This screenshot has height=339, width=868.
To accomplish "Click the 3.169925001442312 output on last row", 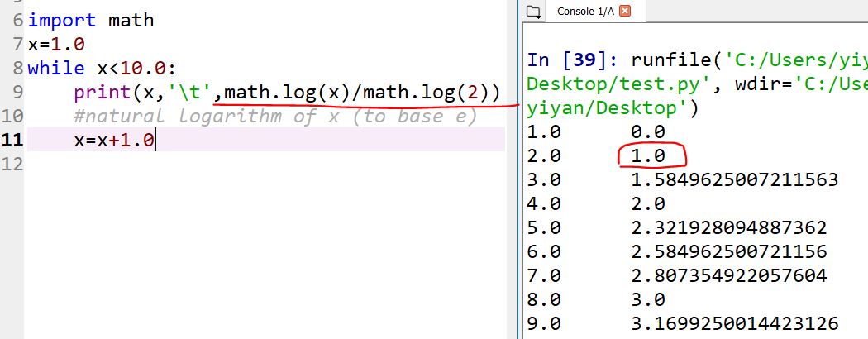I will click(x=733, y=322).
